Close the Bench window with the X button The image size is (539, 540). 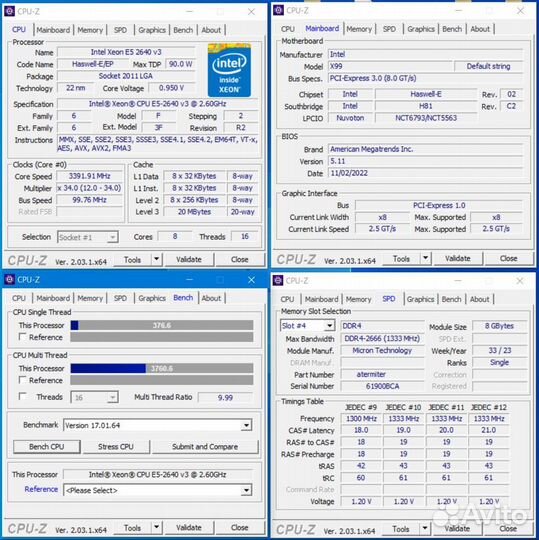251,280
